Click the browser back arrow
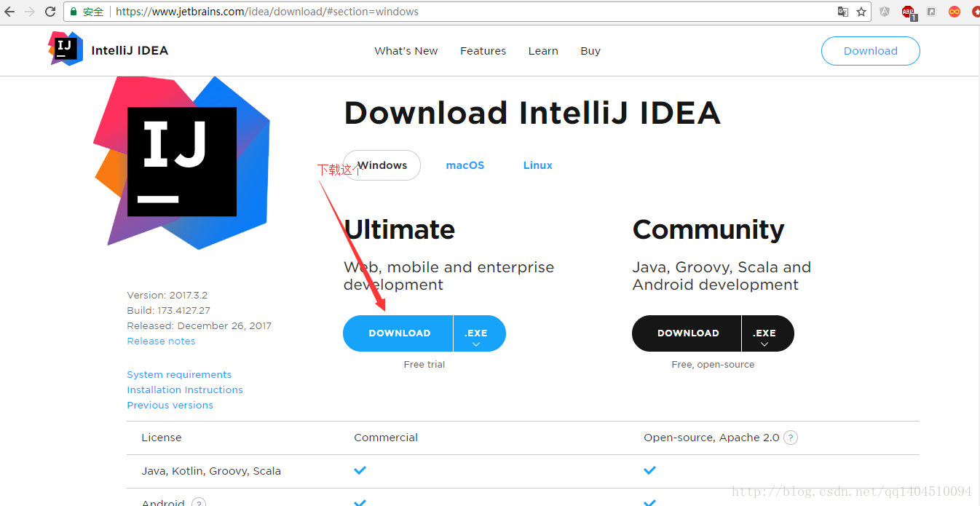 point(9,12)
